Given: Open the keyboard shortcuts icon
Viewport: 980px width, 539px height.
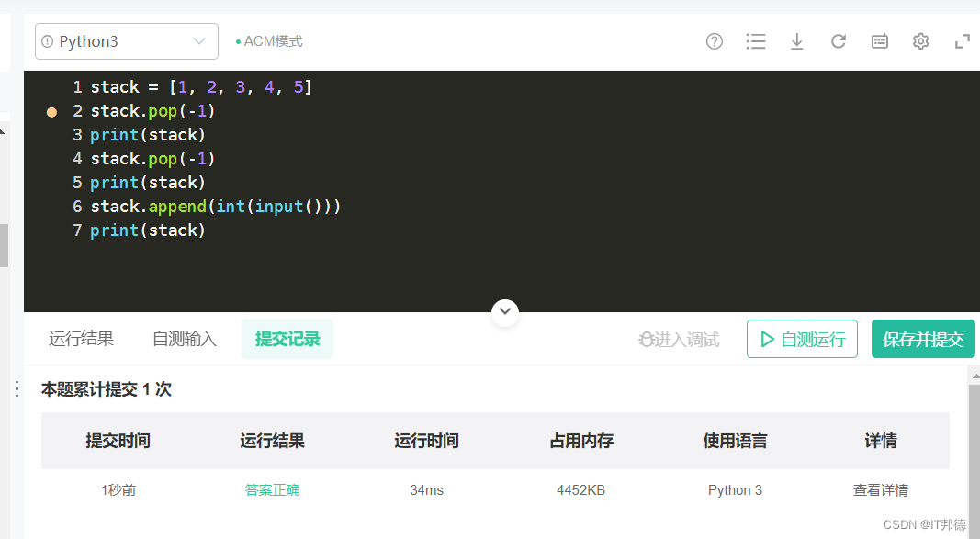Looking at the screenshot, I should pyautogui.click(x=879, y=41).
